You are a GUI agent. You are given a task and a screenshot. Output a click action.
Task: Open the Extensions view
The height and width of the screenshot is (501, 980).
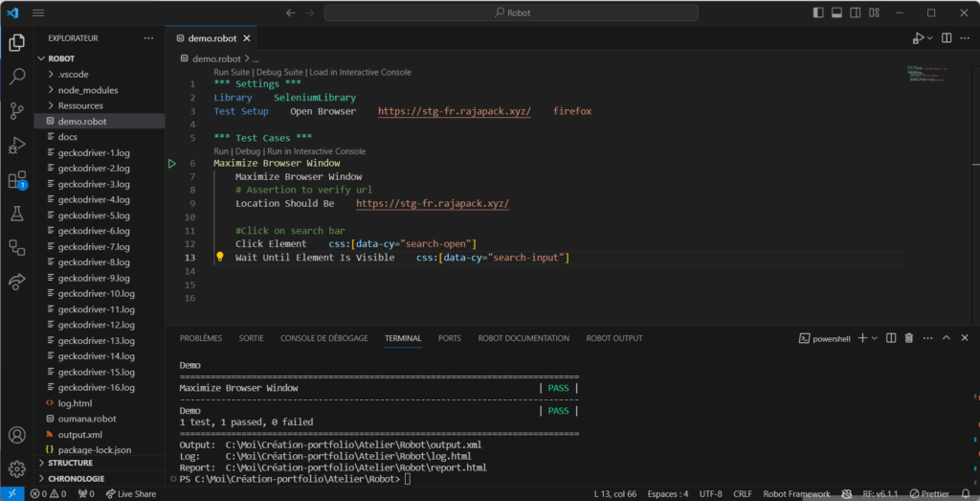point(16,180)
